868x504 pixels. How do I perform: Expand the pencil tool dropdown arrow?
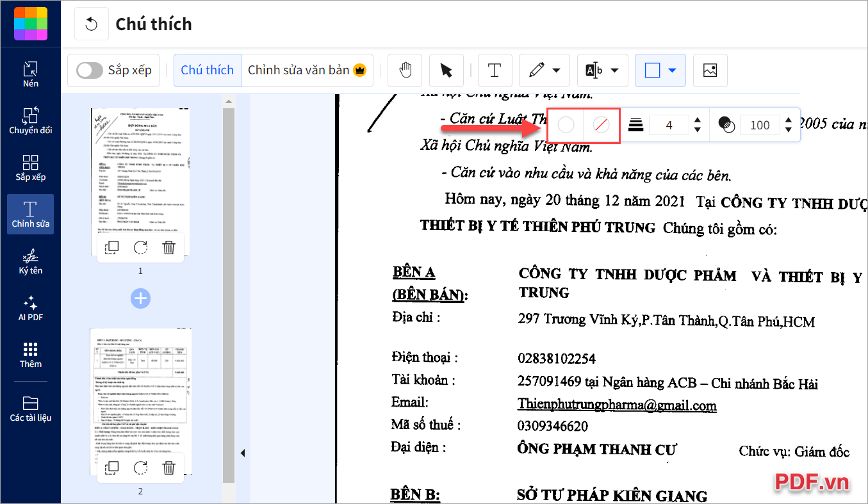coord(555,70)
